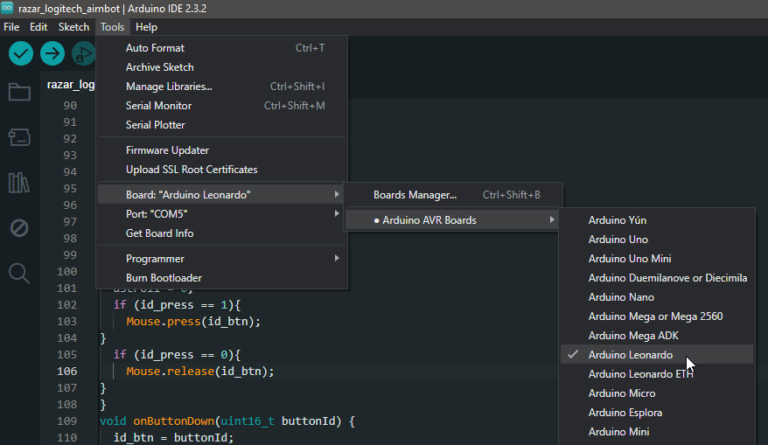Viewport: 768px width, 445px height.
Task: Click the Start Debugging icon
Action: pos(83,53)
